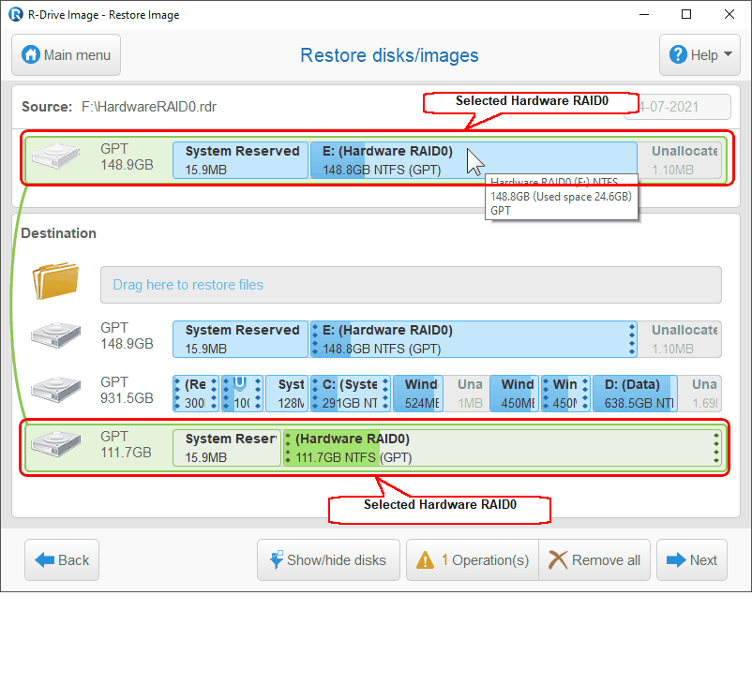Select destination System Reserved on 148.9GB disk
This screenshot has height=700, width=752.
click(x=240, y=339)
